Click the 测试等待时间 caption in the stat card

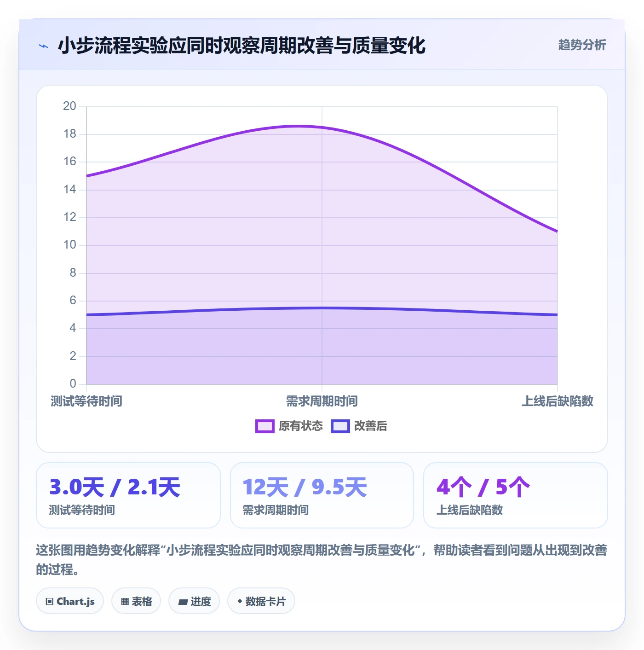tap(82, 510)
